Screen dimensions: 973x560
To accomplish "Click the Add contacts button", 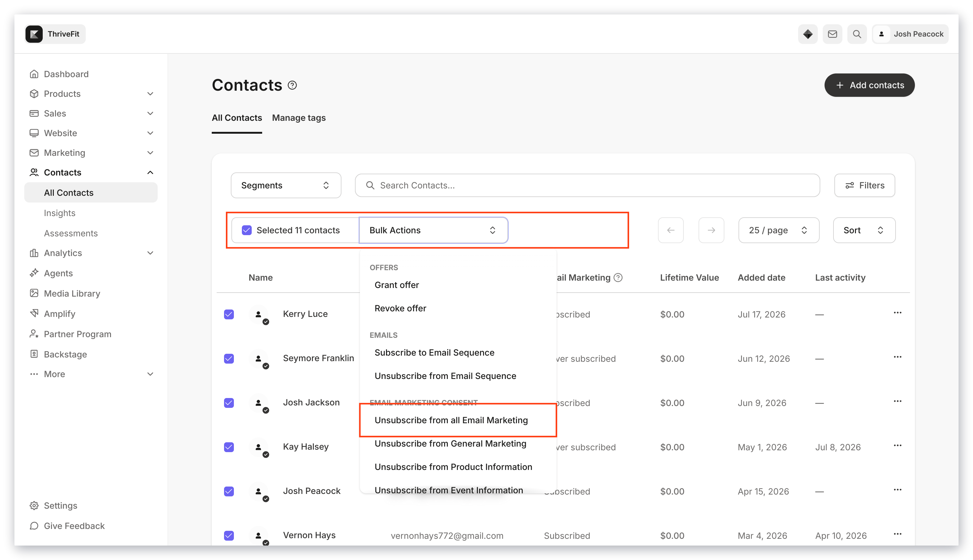I will [x=869, y=85].
